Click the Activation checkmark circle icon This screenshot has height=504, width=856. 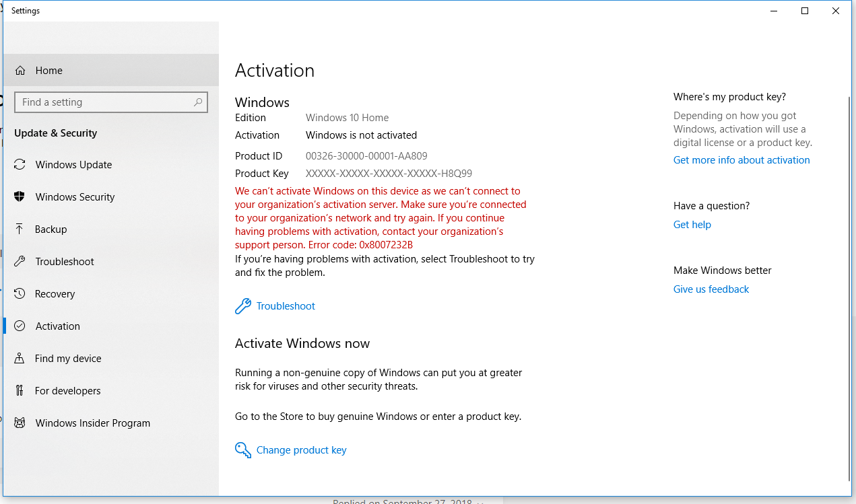[x=20, y=326]
